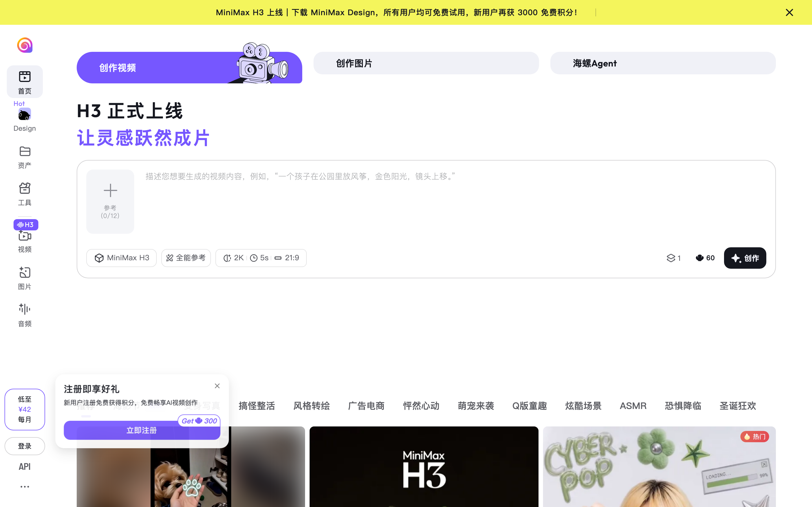The width and height of the screenshot is (812, 507).
Task: Select the 搞怪整活 category tab
Action: pos(257,406)
